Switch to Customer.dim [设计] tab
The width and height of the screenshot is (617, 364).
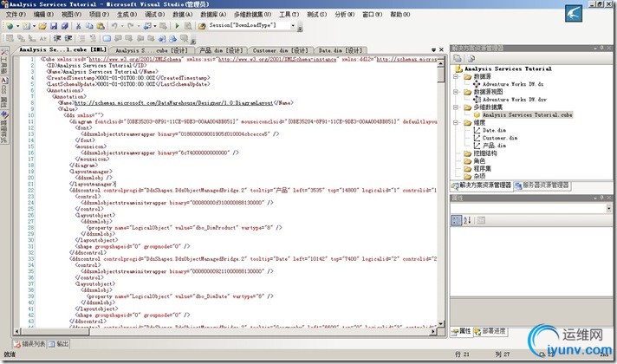280,50
